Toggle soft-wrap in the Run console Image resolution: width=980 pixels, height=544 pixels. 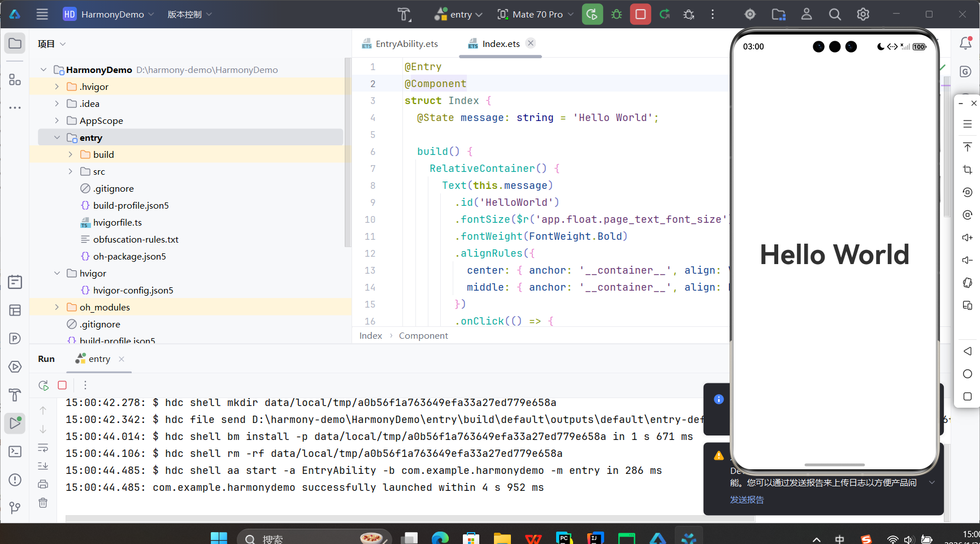(43, 448)
